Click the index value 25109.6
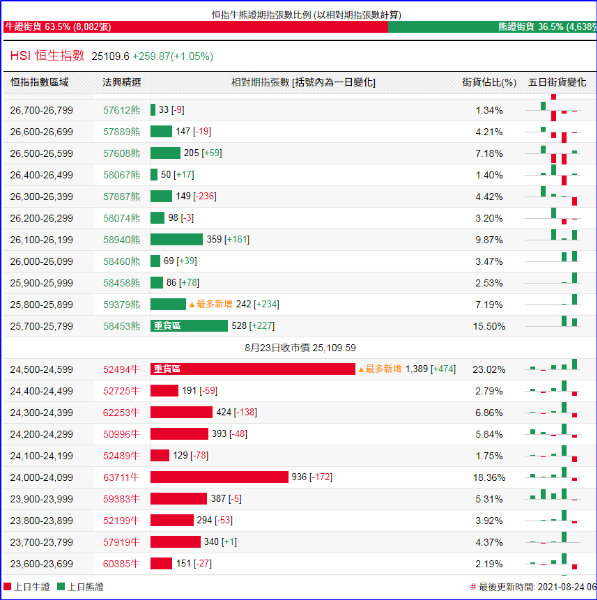 point(111,57)
